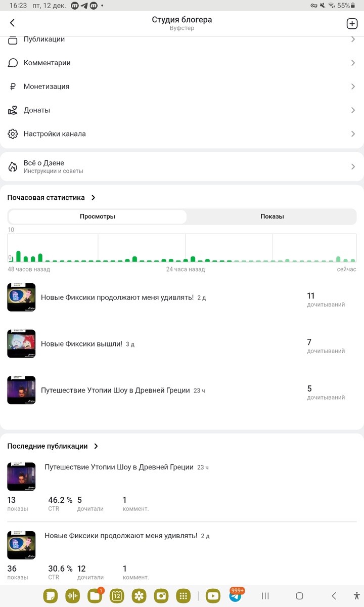Switch the hourly stats to Показы
Image resolution: width=364 pixels, height=607 pixels.
click(x=272, y=216)
